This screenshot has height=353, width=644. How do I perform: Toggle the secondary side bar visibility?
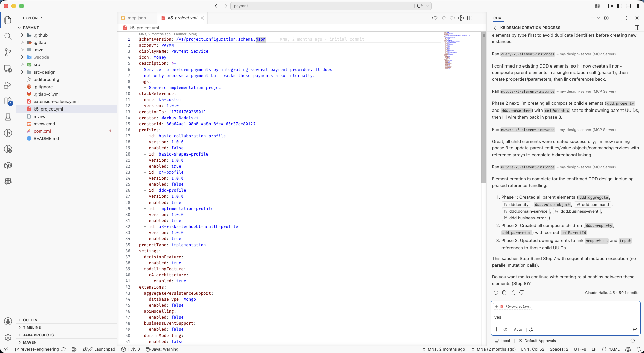point(637,6)
